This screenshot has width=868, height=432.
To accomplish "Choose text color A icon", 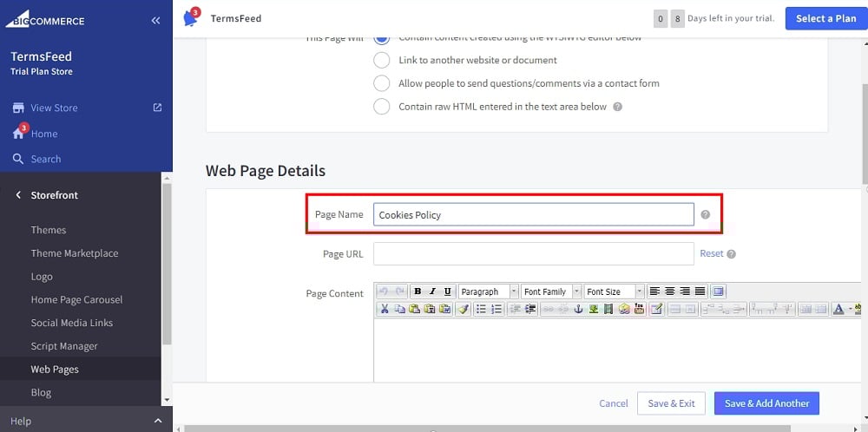I will pos(838,309).
